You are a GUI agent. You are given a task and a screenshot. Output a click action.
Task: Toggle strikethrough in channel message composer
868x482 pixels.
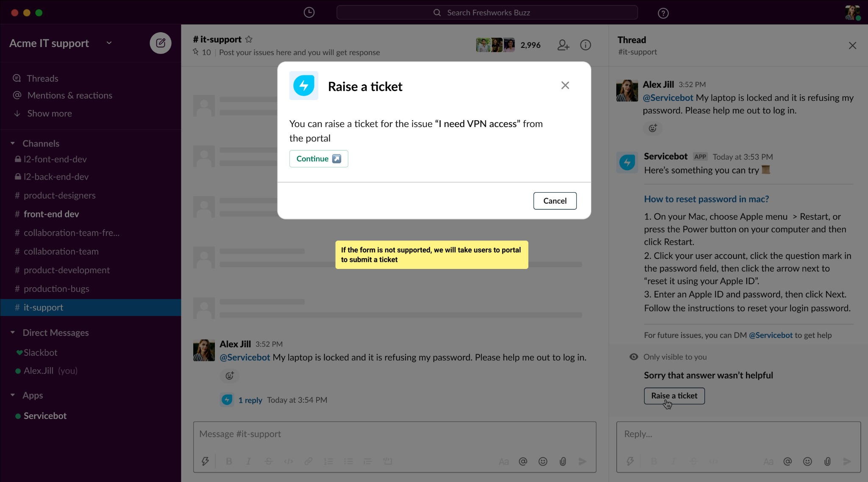(x=268, y=461)
